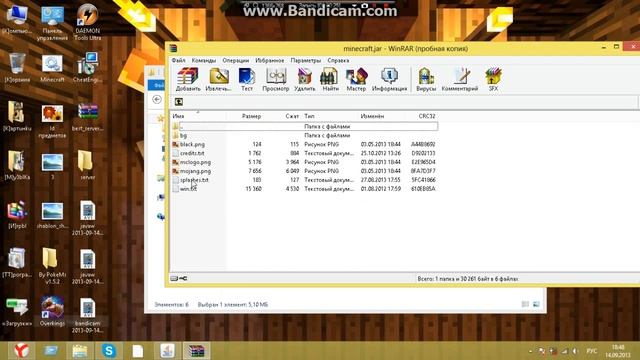Switch Explorer window to details view icon
This screenshot has height=360, width=640.
tap(525, 304)
